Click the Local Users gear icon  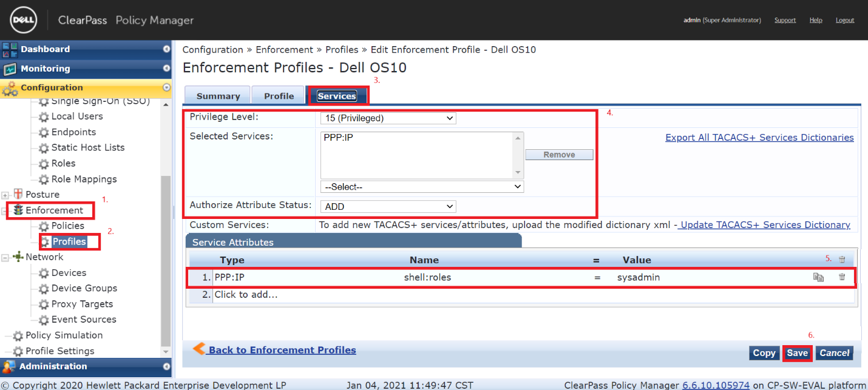44,116
